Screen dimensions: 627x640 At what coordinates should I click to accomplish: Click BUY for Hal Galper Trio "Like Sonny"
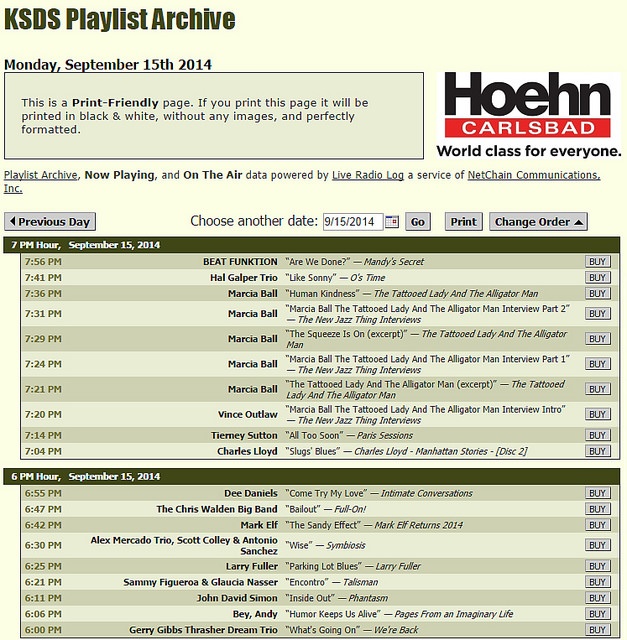(x=598, y=278)
